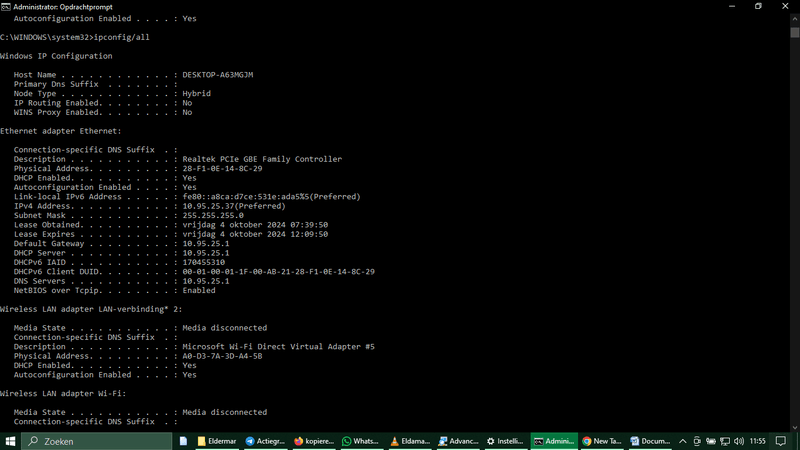800x450 pixels.
Task: Minimize the Opdrachtprompt window
Action: pyautogui.click(x=732, y=6)
